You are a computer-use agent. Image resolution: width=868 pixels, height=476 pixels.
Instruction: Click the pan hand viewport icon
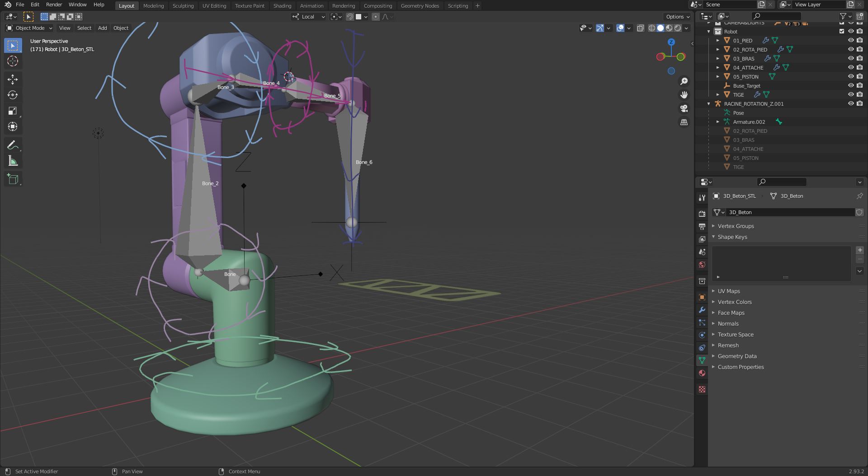tap(684, 95)
